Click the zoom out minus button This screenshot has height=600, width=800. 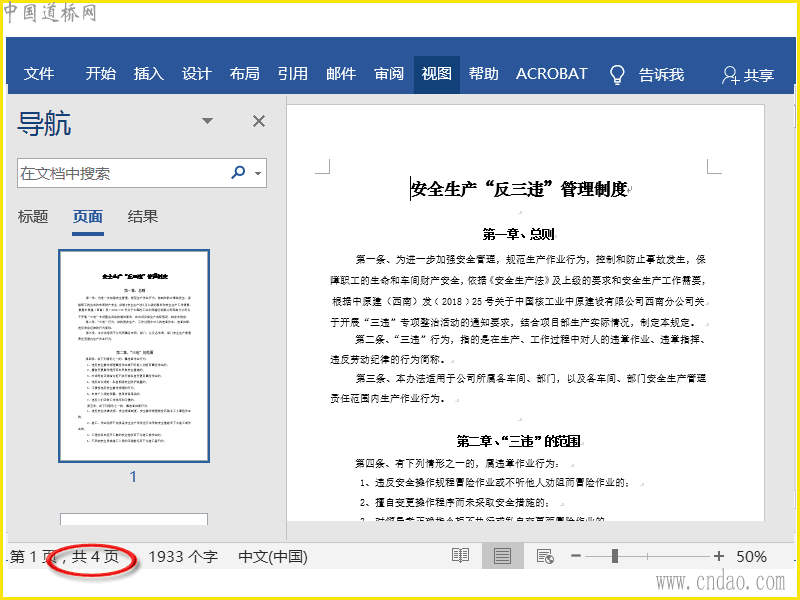point(576,556)
